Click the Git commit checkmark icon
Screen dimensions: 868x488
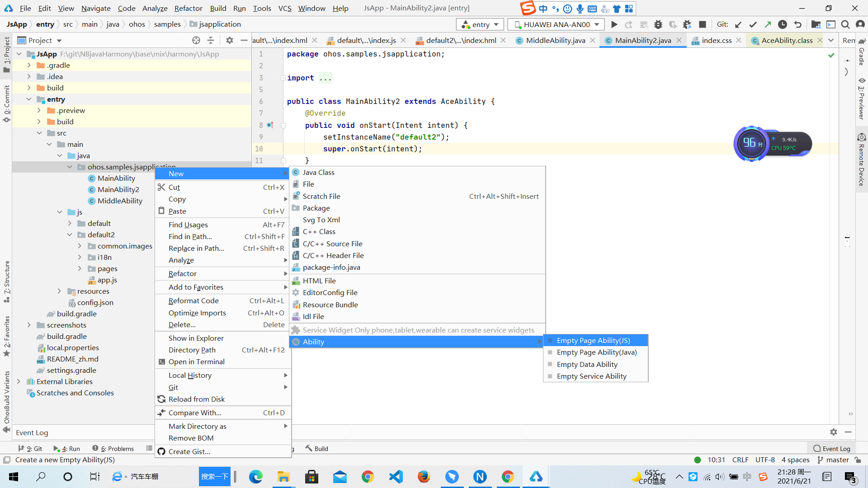point(753,24)
